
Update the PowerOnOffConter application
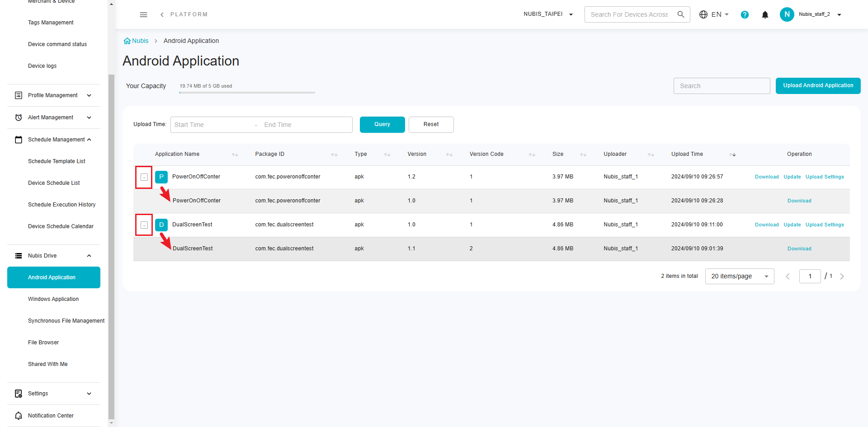coord(792,177)
